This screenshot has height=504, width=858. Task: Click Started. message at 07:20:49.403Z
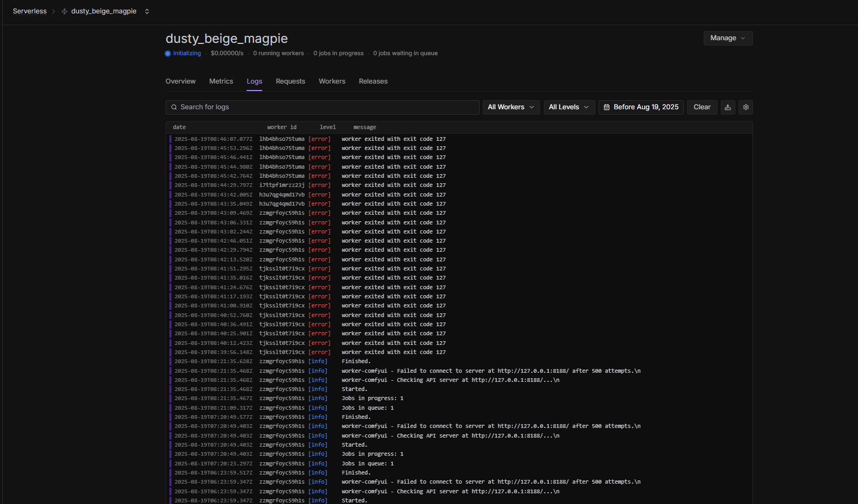(355, 445)
